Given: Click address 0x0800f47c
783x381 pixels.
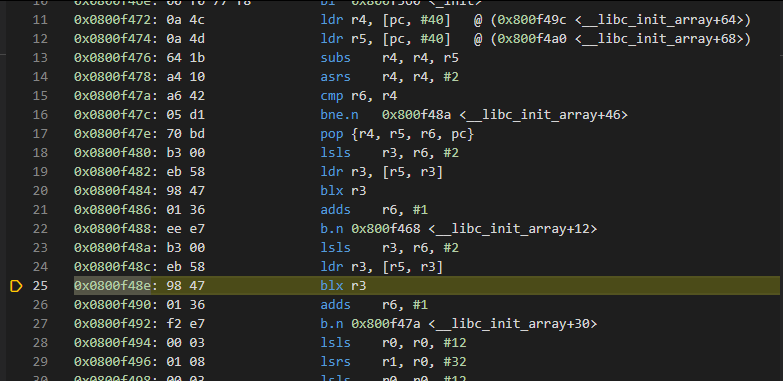Looking at the screenshot, I should [x=112, y=115].
